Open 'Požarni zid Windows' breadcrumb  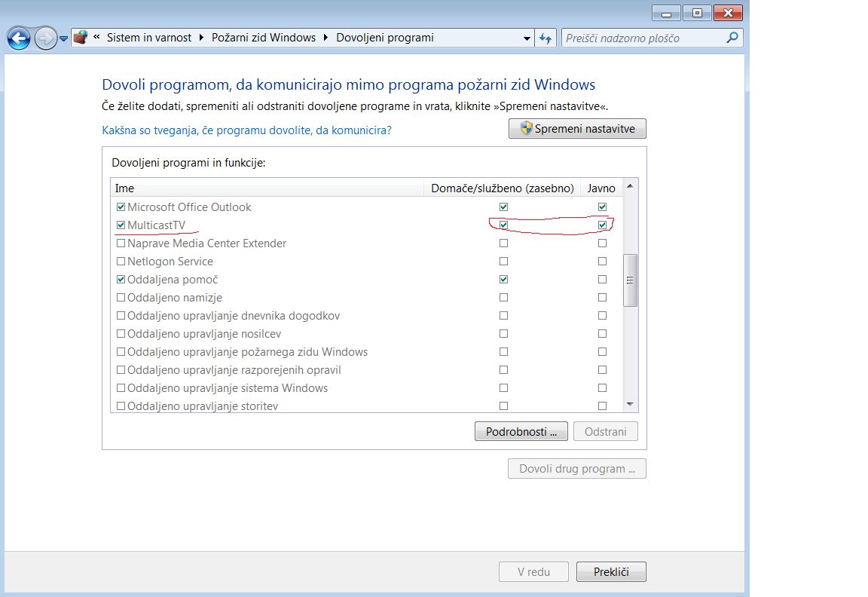tap(264, 38)
